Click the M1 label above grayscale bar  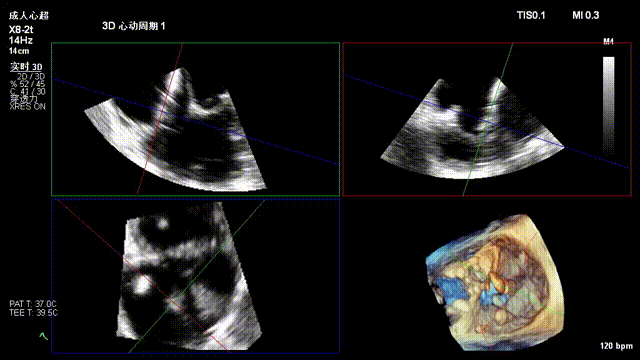coord(609,42)
